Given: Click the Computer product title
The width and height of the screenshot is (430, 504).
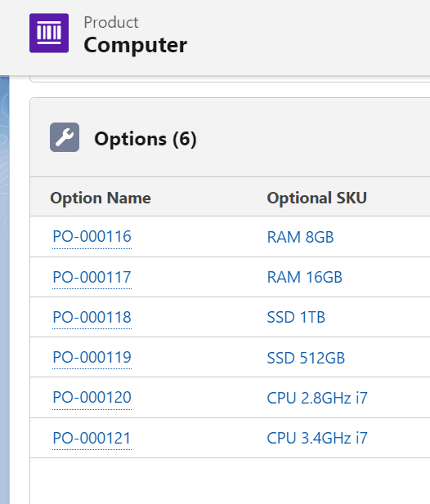Looking at the screenshot, I should tap(135, 45).
